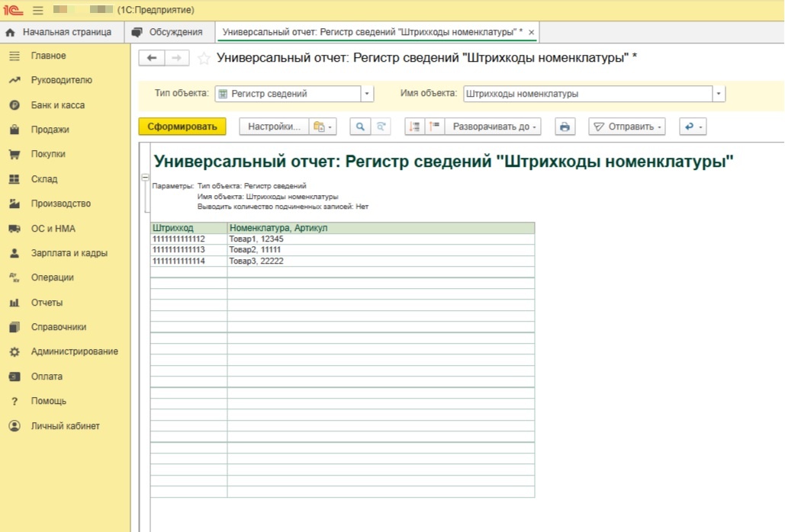Open the blue arrow dropdown at toolbar end
Screen dimensions: 785x532
(x=693, y=127)
